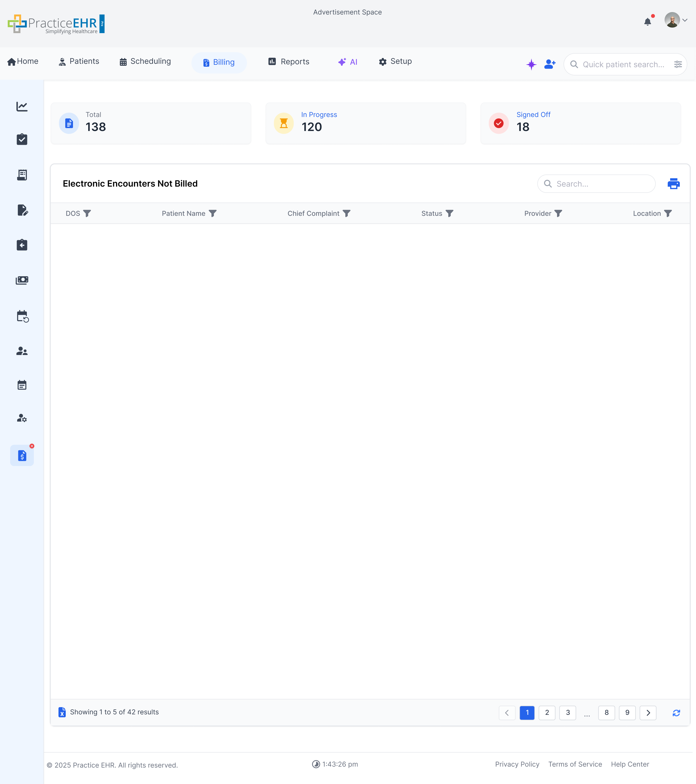Open notifications bell icon

coord(648,22)
